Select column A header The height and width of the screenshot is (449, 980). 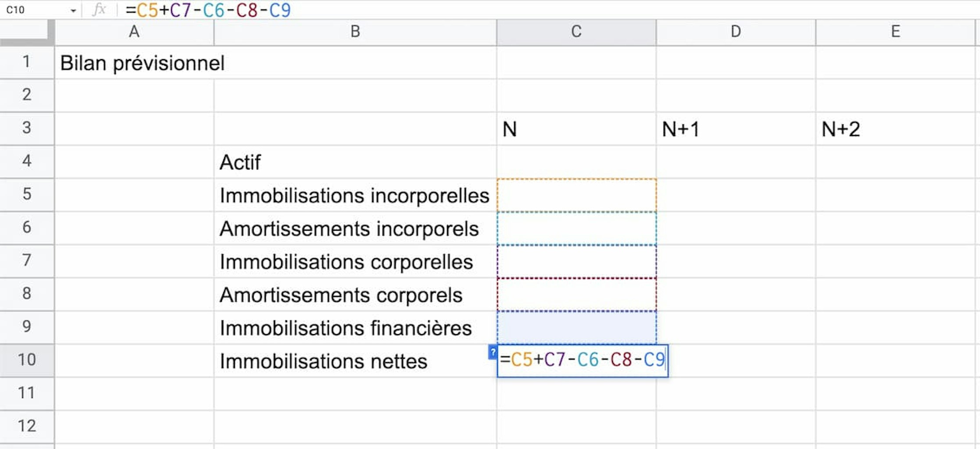coord(134,32)
